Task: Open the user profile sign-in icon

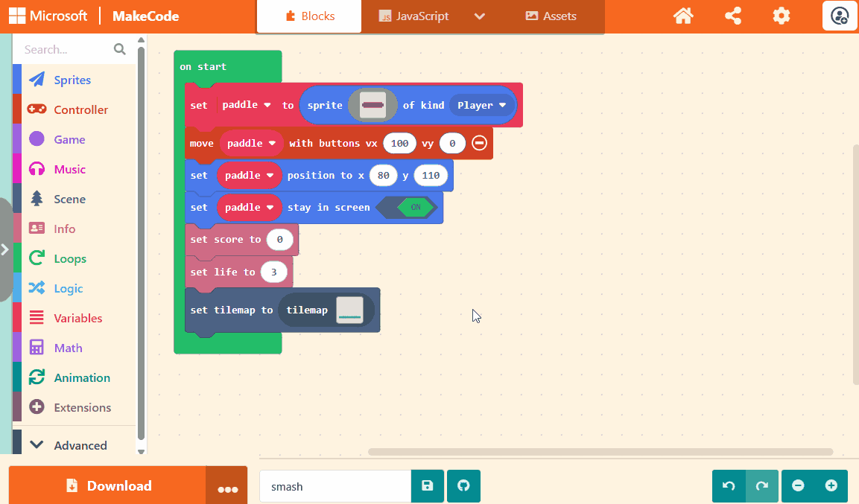Action: [840, 16]
